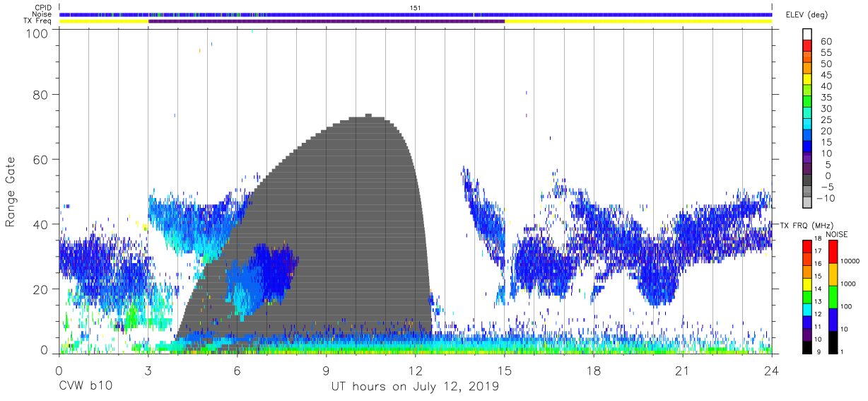Click the purple section of the TX Freq strip
This screenshot has height=401, width=868.
[327, 21]
